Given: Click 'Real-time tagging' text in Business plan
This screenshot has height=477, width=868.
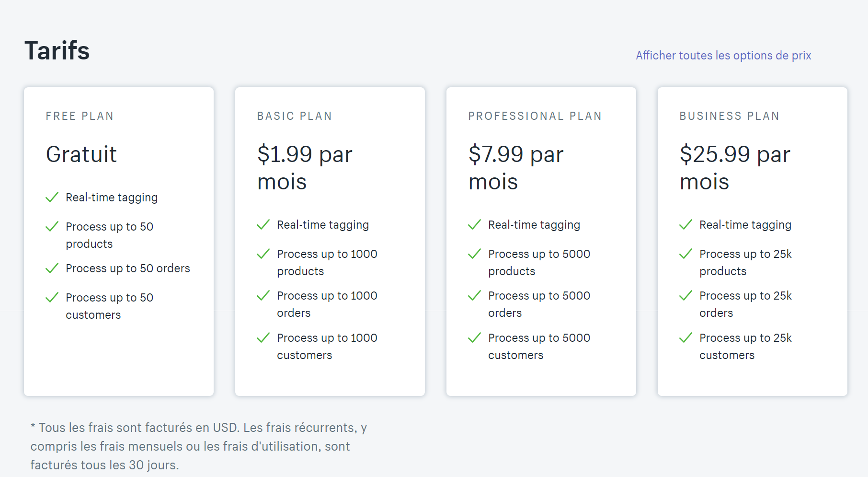Looking at the screenshot, I should pos(745,225).
